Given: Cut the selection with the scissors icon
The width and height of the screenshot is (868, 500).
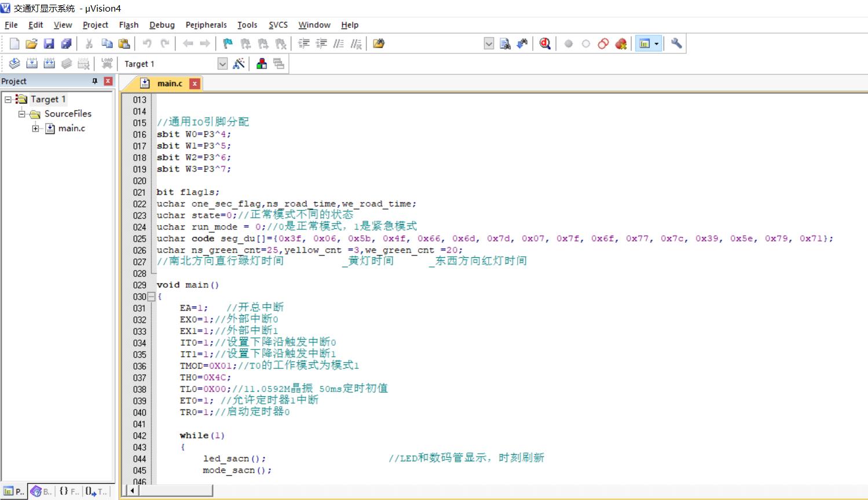Looking at the screenshot, I should pyautogui.click(x=89, y=43).
